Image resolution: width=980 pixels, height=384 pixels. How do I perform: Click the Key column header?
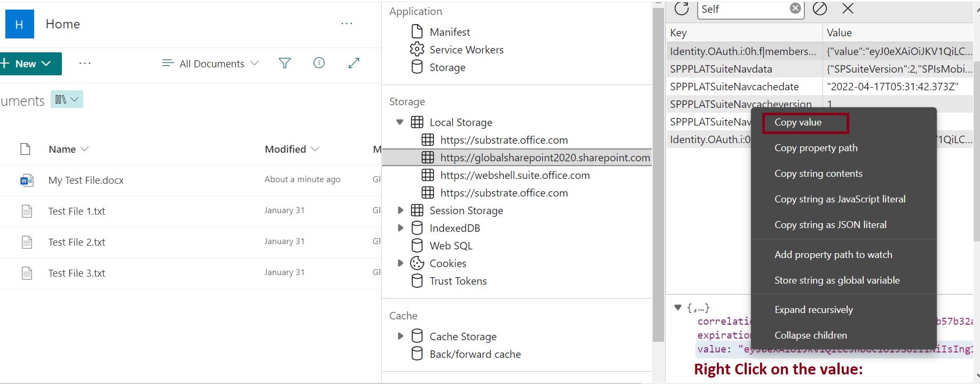744,33
